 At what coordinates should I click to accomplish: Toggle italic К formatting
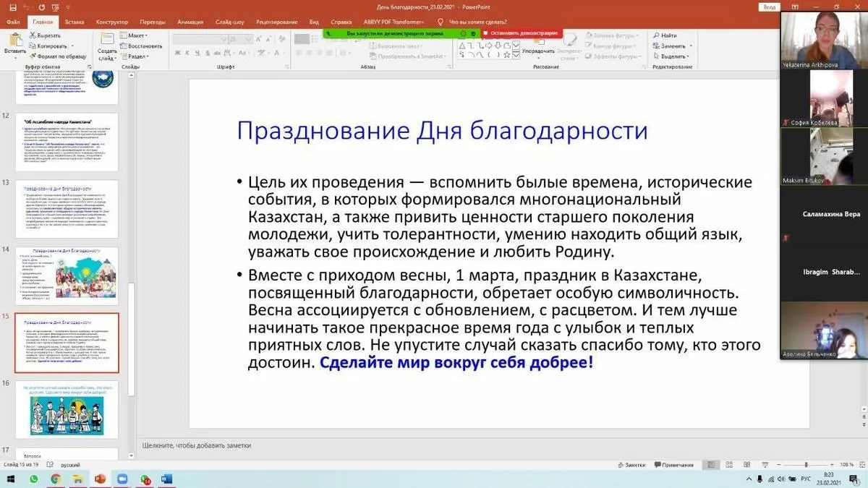pyautogui.click(x=187, y=53)
